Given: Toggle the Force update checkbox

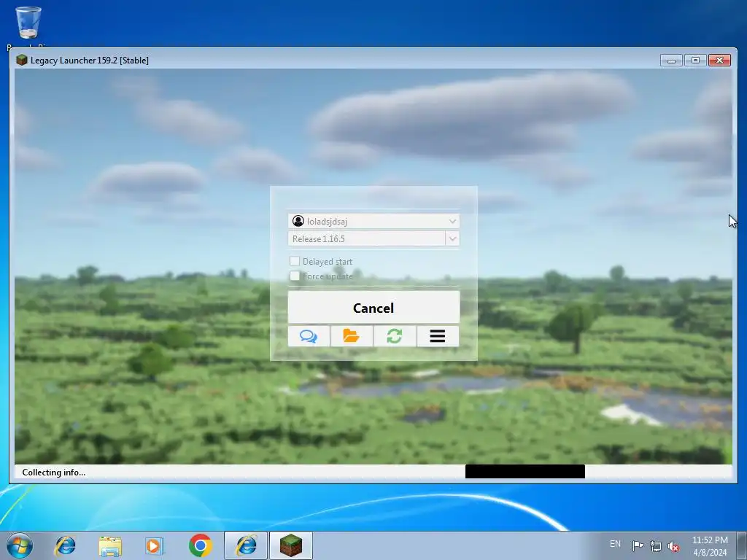Looking at the screenshot, I should click(x=295, y=276).
